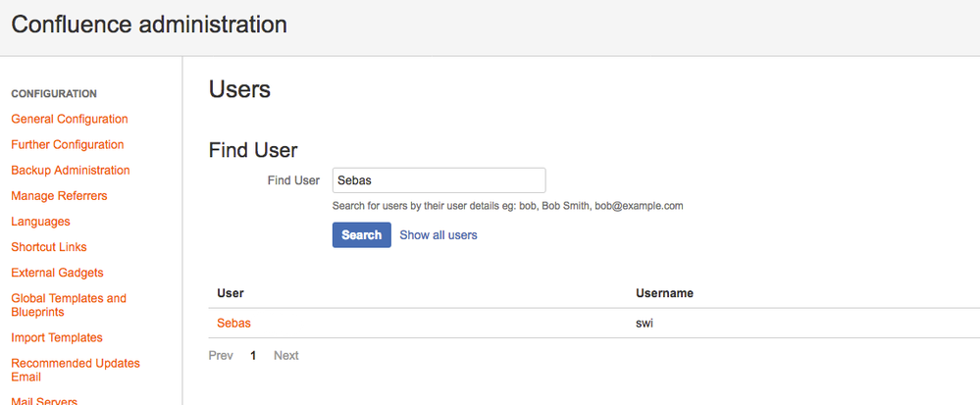This screenshot has height=405, width=980.
Task: Click the Find User section heading
Action: pos(253,150)
